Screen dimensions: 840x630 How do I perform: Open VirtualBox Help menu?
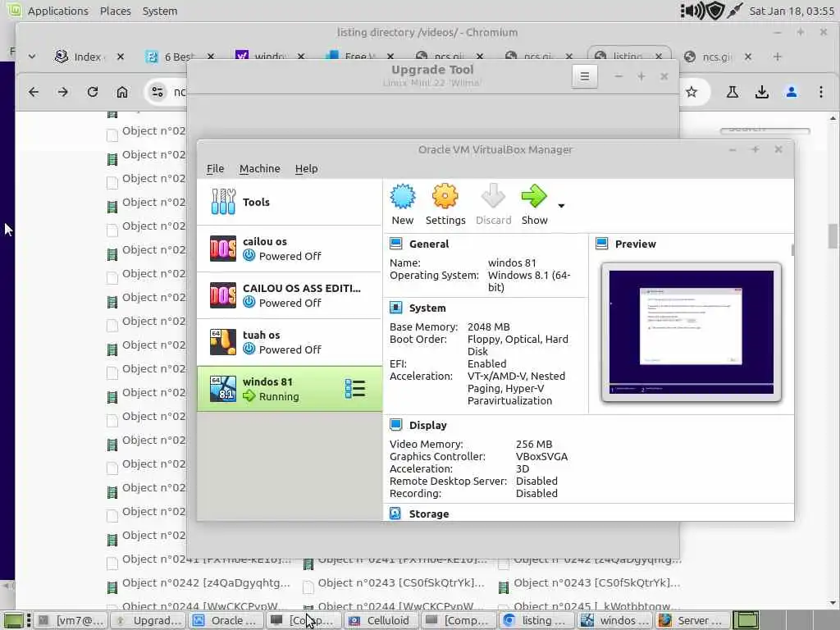[x=307, y=169]
